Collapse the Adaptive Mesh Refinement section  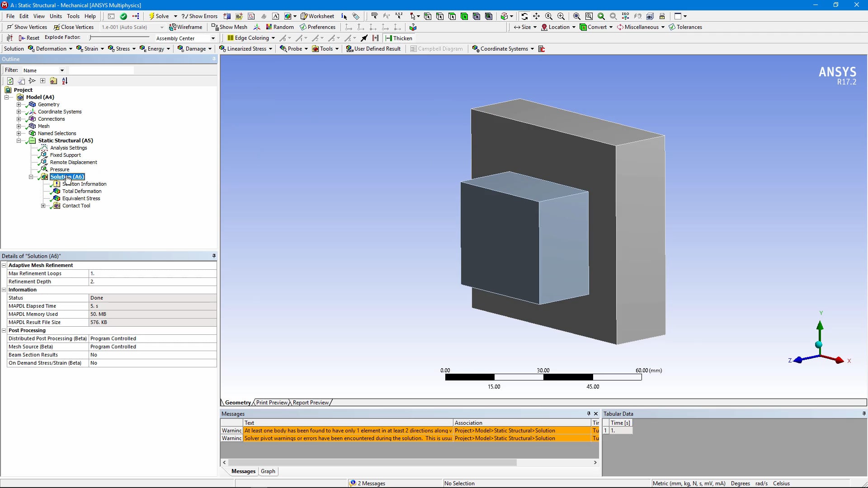(x=4, y=265)
